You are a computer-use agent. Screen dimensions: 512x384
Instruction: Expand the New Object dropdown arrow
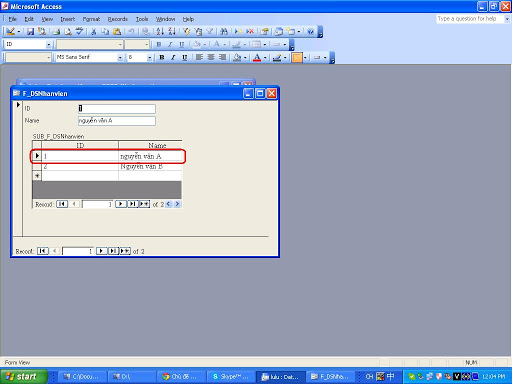click(299, 32)
